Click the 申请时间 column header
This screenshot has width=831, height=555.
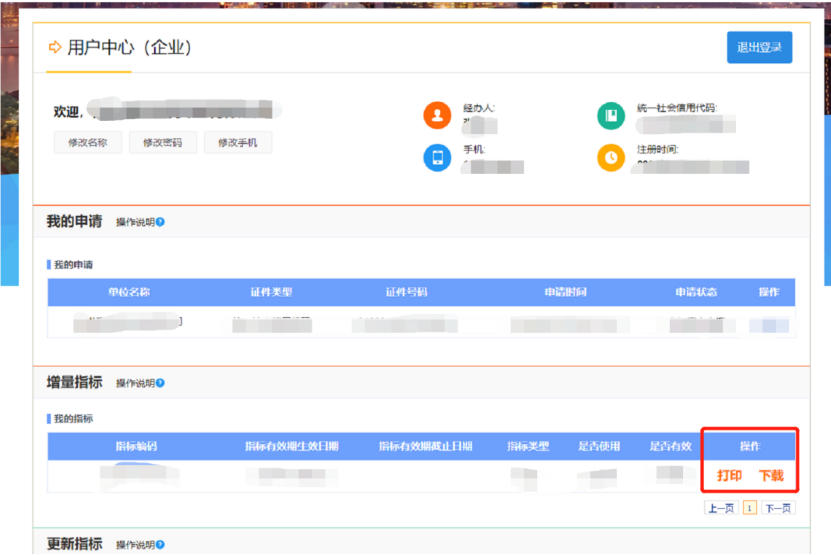click(x=565, y=292)
